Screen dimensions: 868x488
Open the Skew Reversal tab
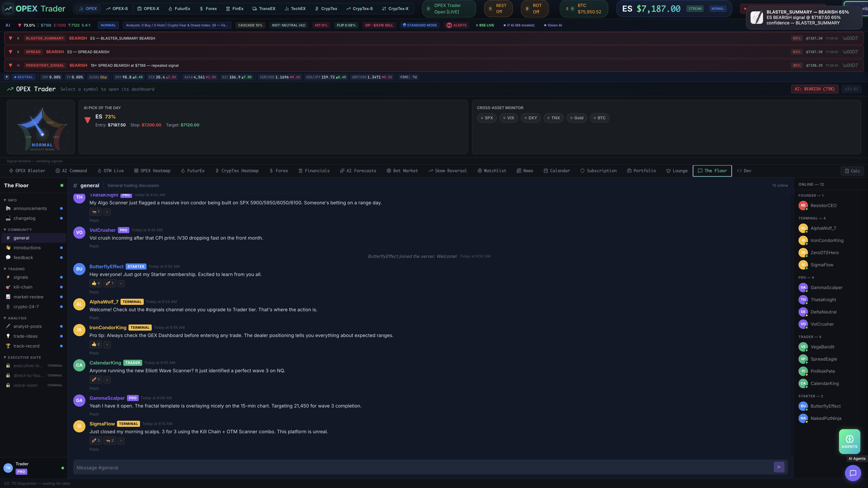(x=448, y=171)
